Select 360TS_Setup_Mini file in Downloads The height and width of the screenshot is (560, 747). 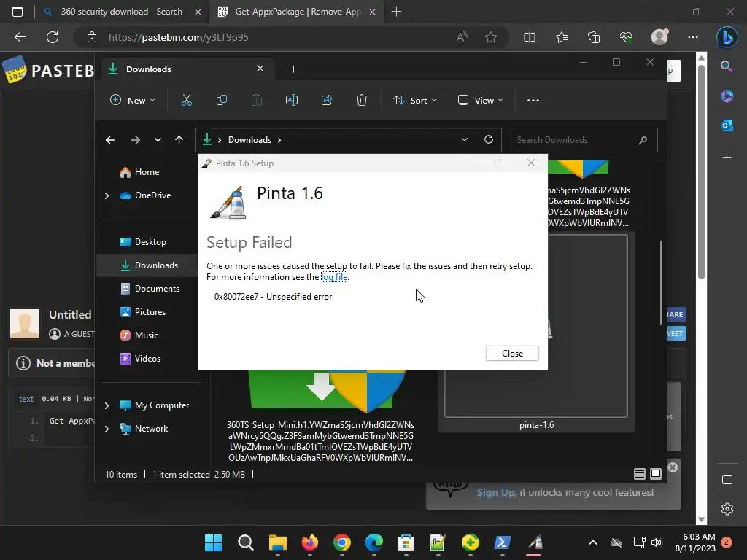coord(321,414)
